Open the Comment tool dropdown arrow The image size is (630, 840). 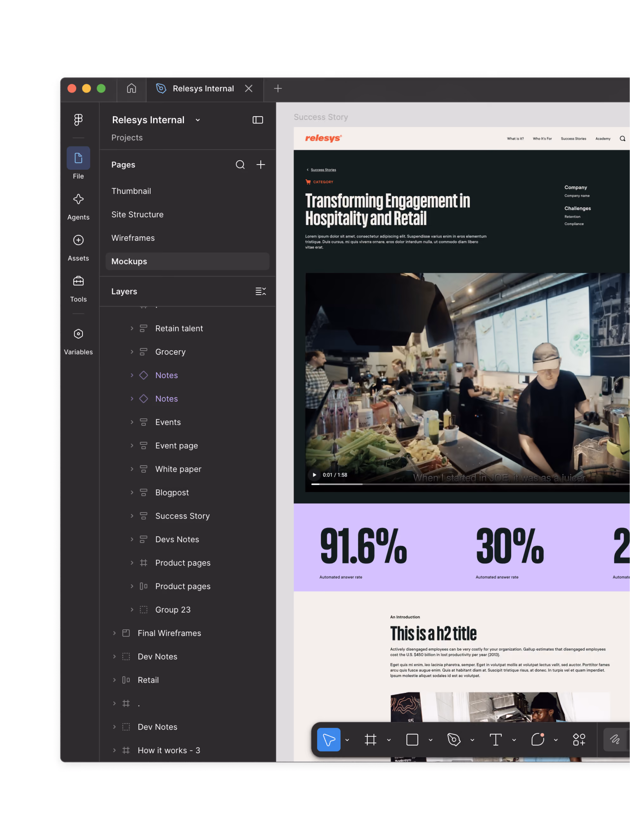[x=555, y=740]
